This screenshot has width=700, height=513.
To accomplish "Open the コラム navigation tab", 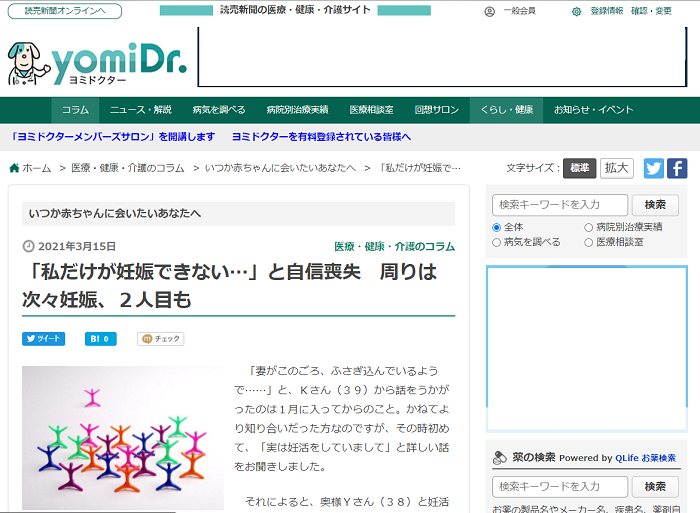I will point(75,110).
